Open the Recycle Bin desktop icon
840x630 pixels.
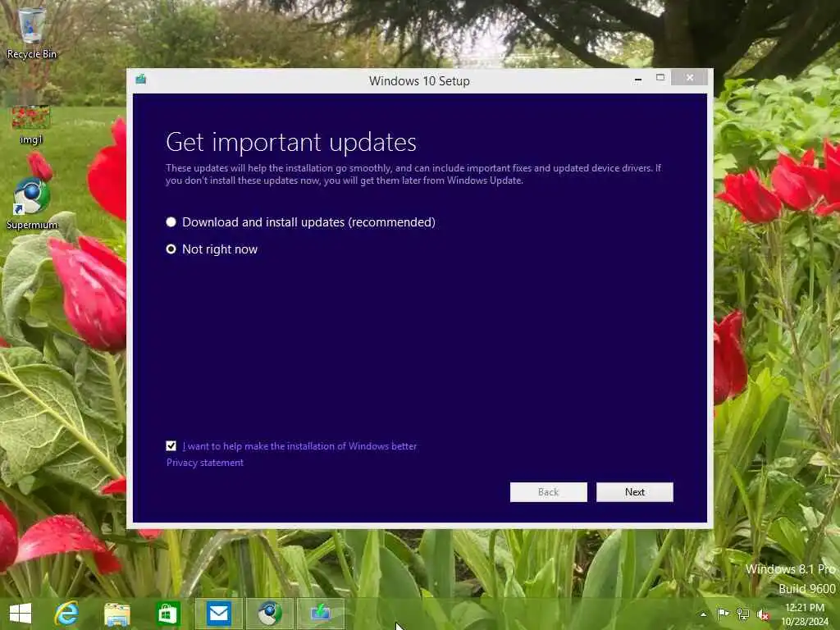32,32
